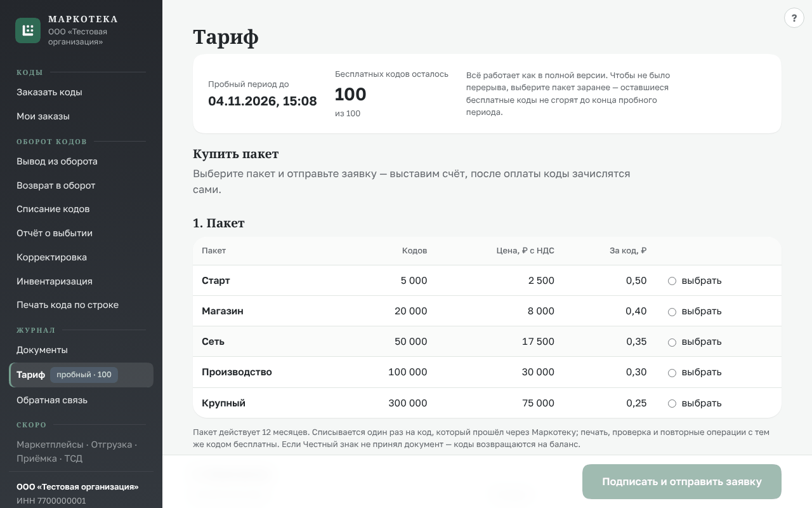Pick the Сеть package radio option
The height and width of the screenshot is (508, 812).
tap(672, 342)
